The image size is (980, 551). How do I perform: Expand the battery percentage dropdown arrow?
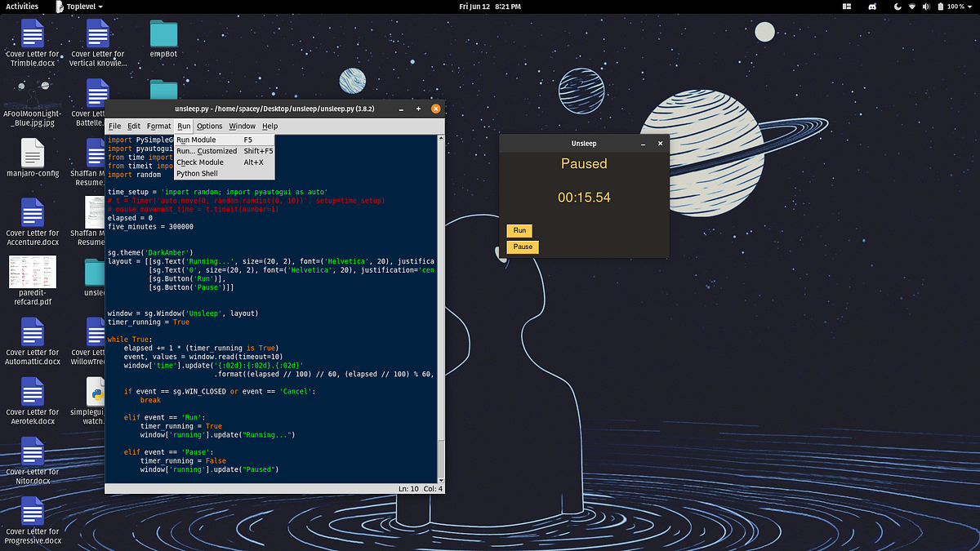pyautogui.click(x=969, y=7)
